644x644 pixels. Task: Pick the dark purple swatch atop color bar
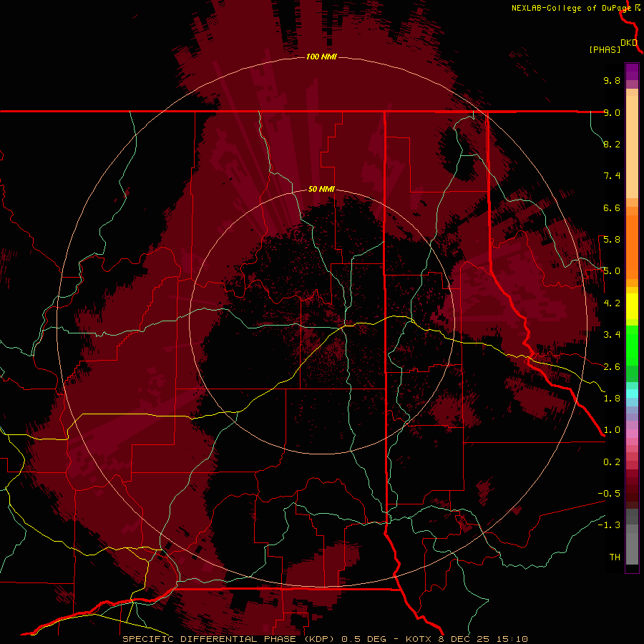click(632, 72)
